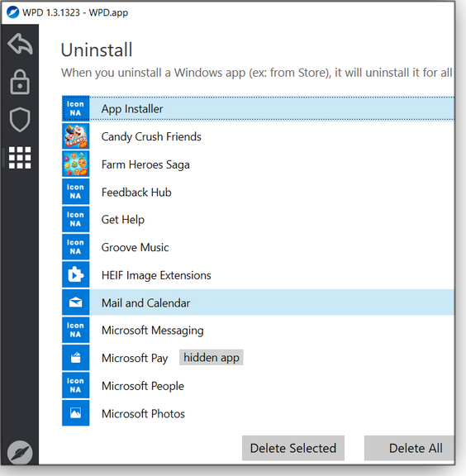Viewport: 466px width, 476px height.
Task: Select Get Help in the list
Action: (258, 219)
